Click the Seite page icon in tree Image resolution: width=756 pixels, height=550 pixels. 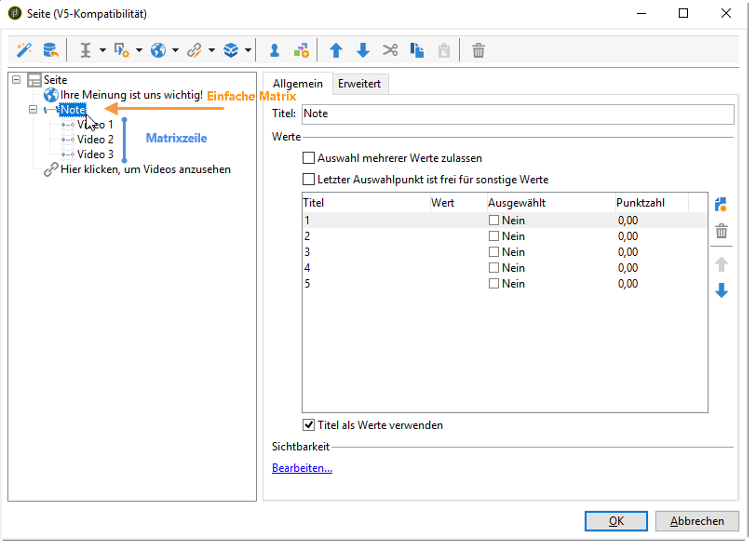pos(34,80)
